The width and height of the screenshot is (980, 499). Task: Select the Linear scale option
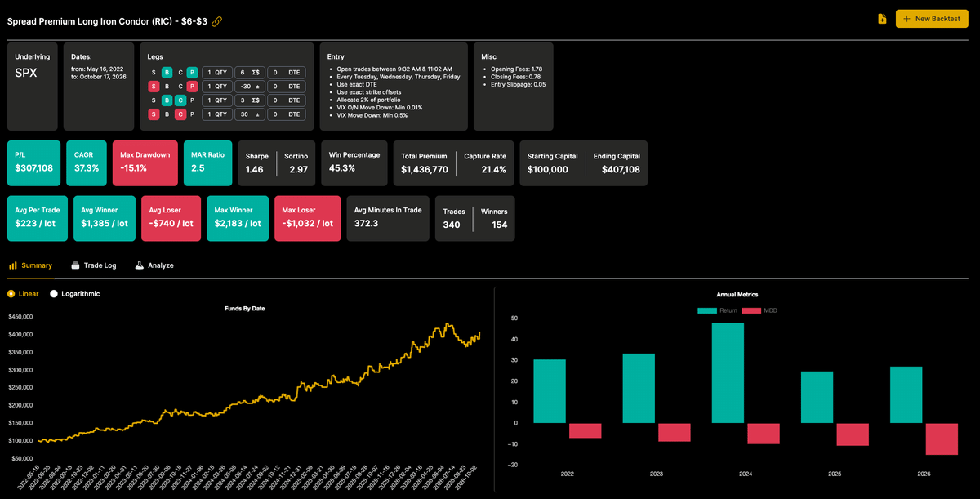pyautogui.click(x=23, y=293)
